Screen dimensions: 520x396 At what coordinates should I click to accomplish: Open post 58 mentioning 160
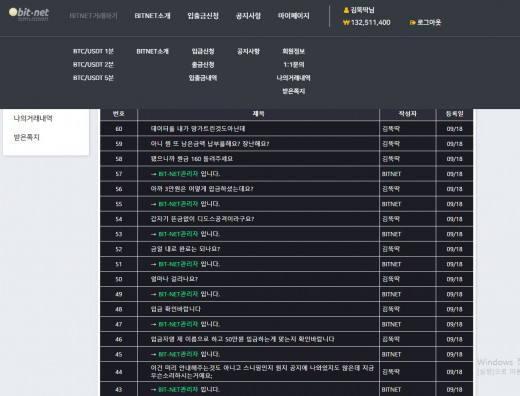click(x=192, y=159)
